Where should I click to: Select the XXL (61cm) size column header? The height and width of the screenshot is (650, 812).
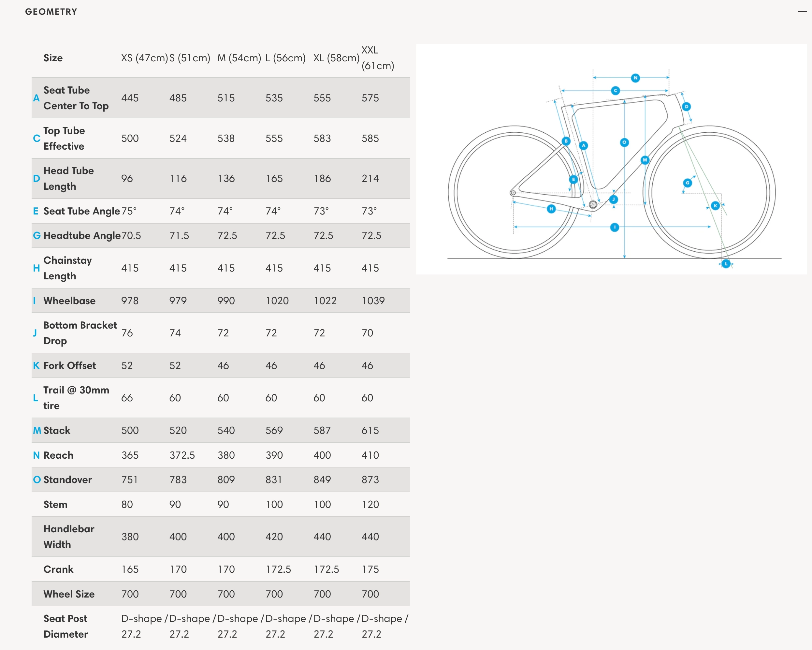pyautogui.click(x=378, y=58)
